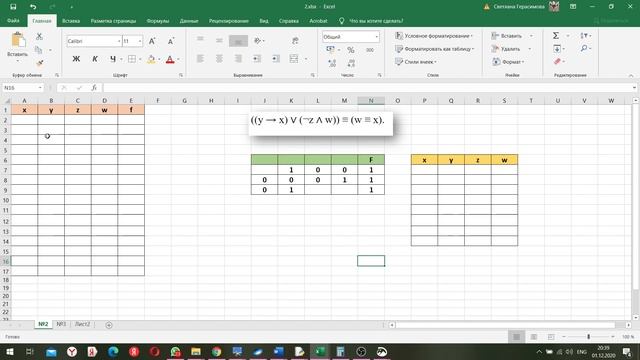Click the Вставить cells button

(507, 36)
